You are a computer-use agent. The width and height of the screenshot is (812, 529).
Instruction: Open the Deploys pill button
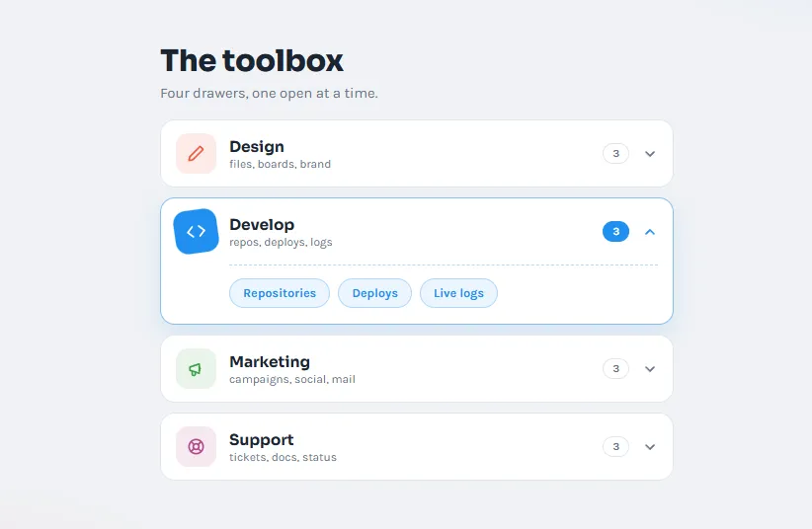click(x=375, y=293)
